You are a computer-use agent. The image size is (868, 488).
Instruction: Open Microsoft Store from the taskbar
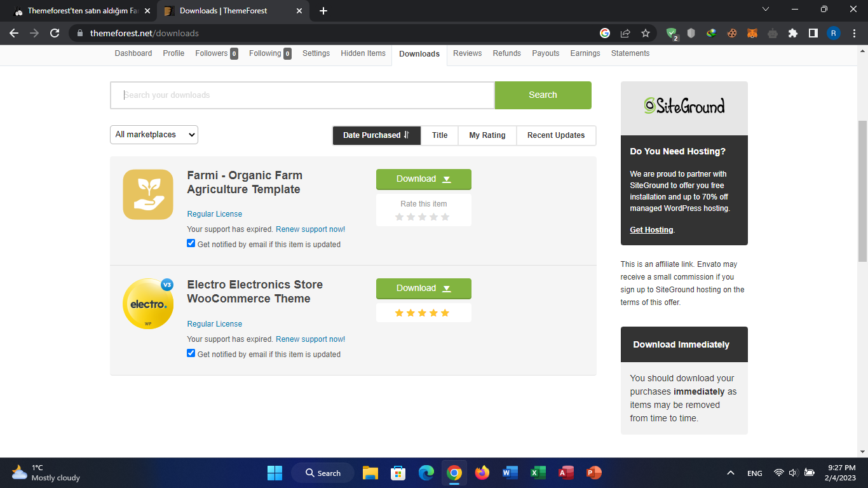pyautogui.click(x=398, y=473)
